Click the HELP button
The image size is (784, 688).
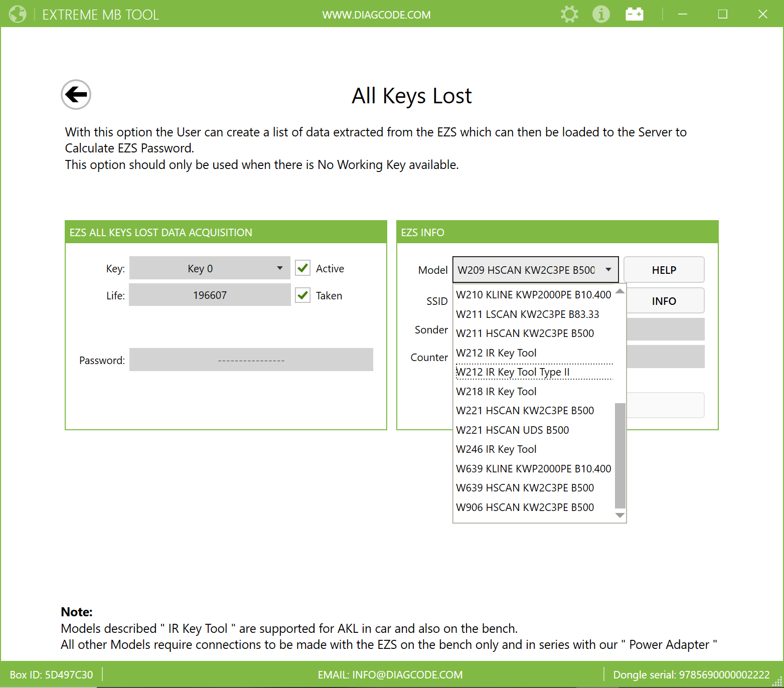click(664, 270)
